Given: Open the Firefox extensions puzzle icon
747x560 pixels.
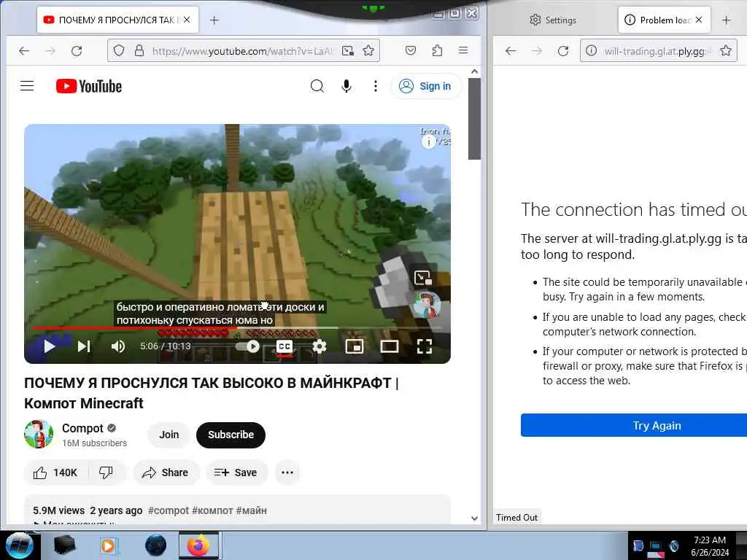Looking at the screenshot, I should point(438,50).
